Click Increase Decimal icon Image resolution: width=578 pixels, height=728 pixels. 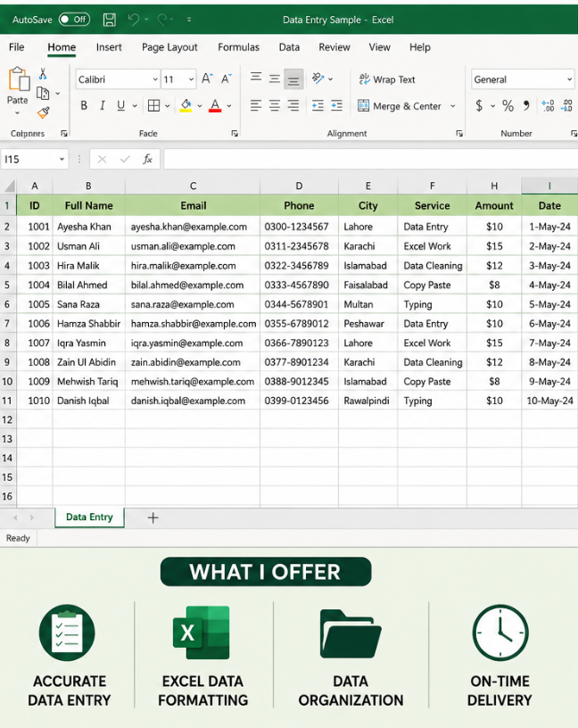548,106
